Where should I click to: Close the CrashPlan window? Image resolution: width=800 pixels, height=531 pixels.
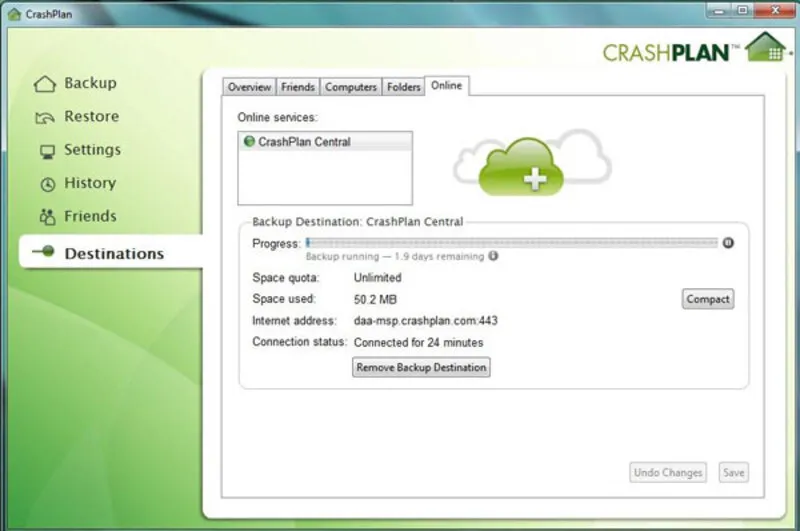point(774,10)
